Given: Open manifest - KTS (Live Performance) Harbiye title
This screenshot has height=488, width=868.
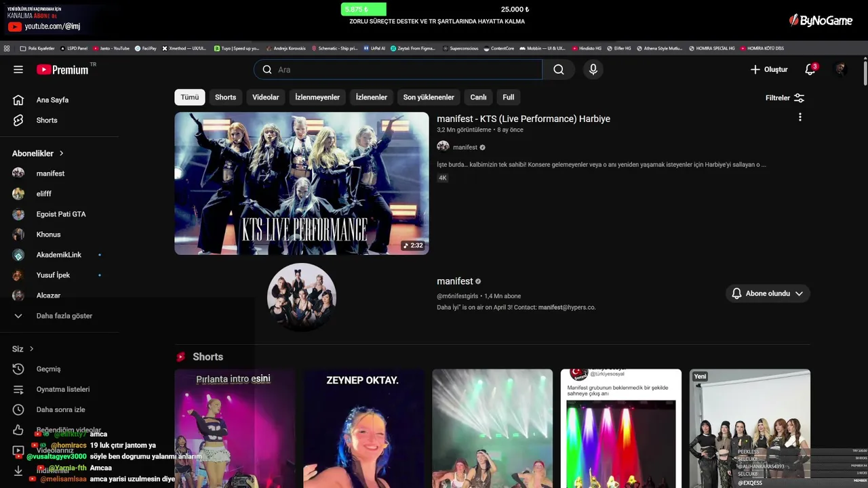Looking at the screenshot, I should [x=524, y=119].
